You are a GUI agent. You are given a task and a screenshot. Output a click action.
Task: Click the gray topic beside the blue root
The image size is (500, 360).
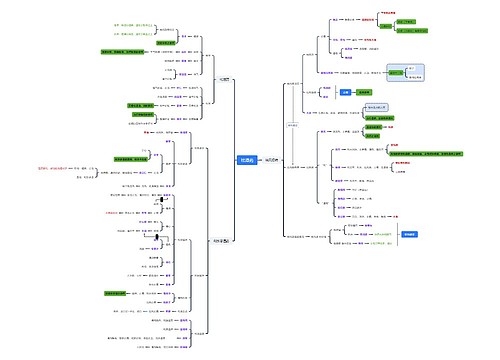click(x=271, y=160)
